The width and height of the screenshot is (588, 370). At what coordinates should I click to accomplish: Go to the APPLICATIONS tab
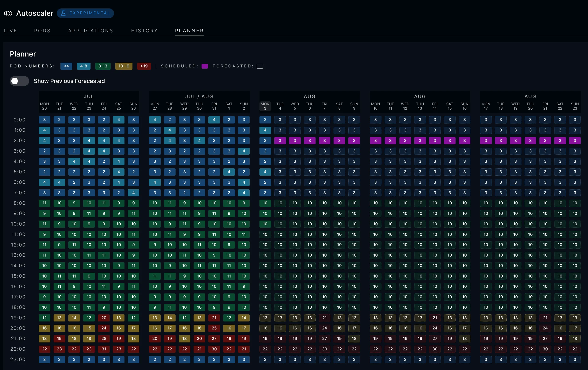(x=91, y=31)
